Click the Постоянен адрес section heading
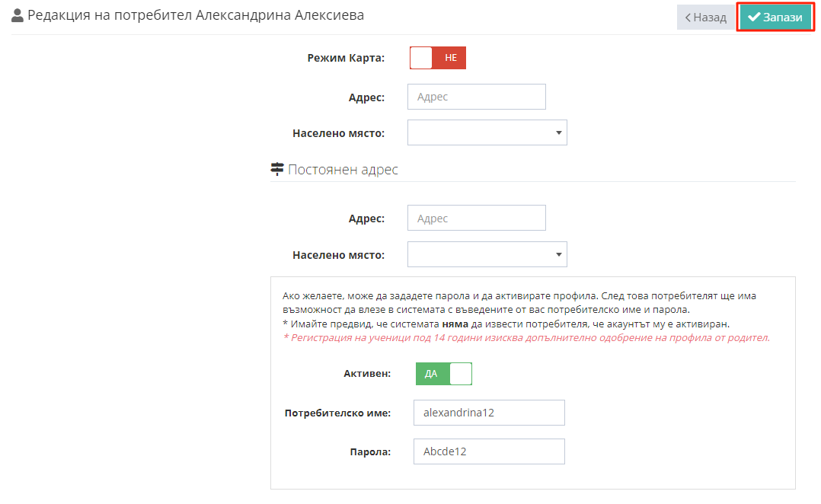This screenshot has width=821, height=504. [343, 170]
